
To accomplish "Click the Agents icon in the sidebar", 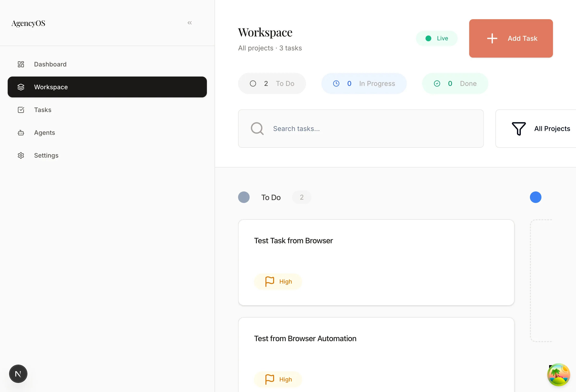I will [21, 133].
